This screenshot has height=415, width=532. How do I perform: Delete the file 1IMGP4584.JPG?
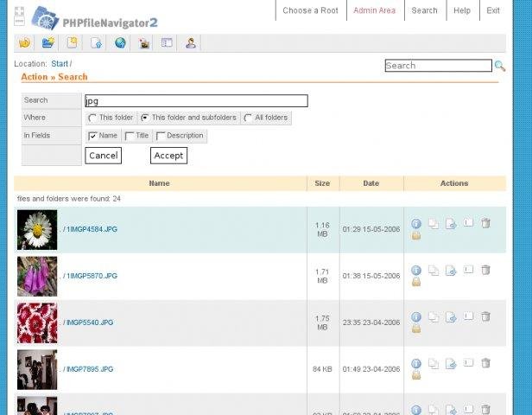pos(485,223)
